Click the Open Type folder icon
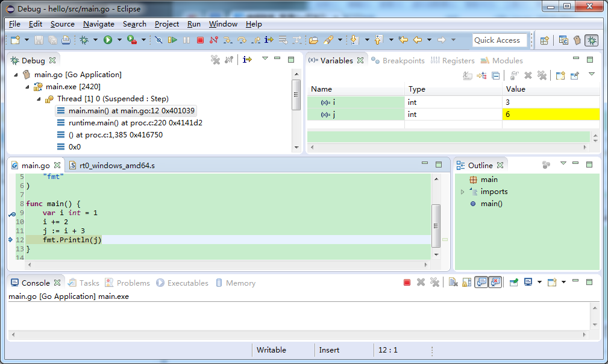The image size is (608, 364). (313, 40)
